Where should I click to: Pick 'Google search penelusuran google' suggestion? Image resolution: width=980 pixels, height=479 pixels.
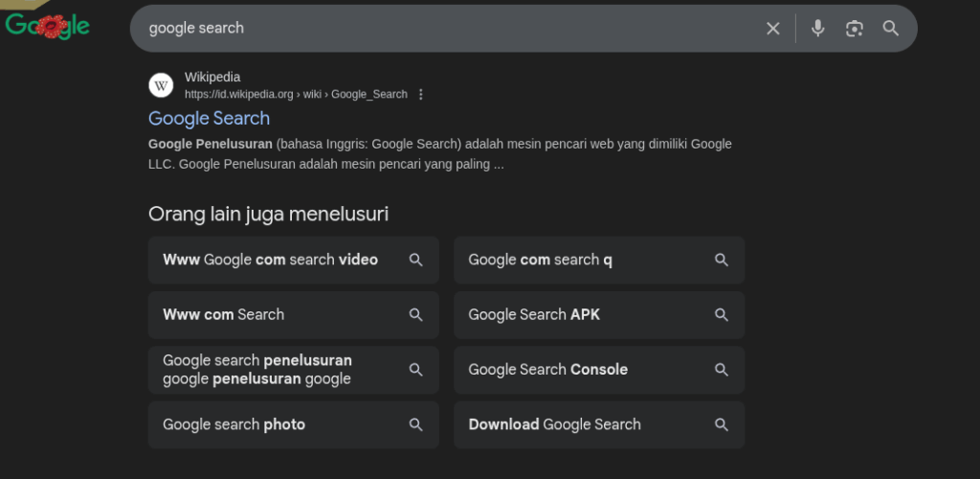tap(293, 370)
